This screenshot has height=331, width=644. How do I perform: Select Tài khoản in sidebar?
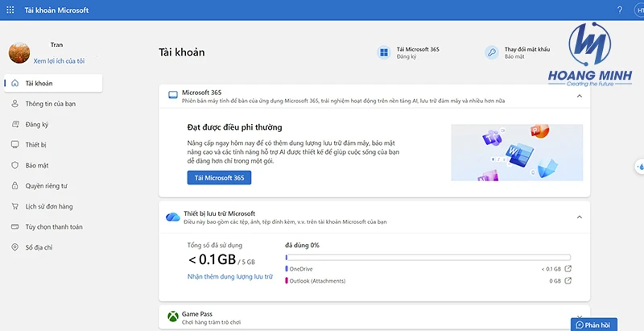point(53,83)
